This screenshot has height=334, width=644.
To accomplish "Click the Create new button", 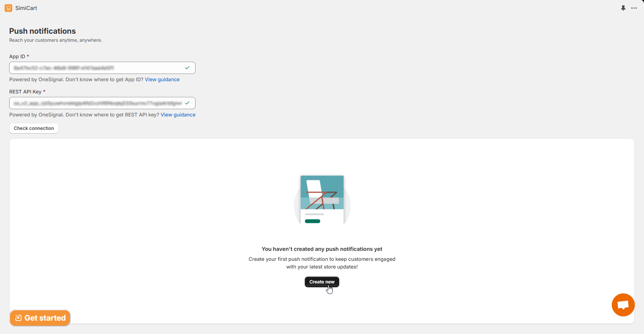I will 322,282.
